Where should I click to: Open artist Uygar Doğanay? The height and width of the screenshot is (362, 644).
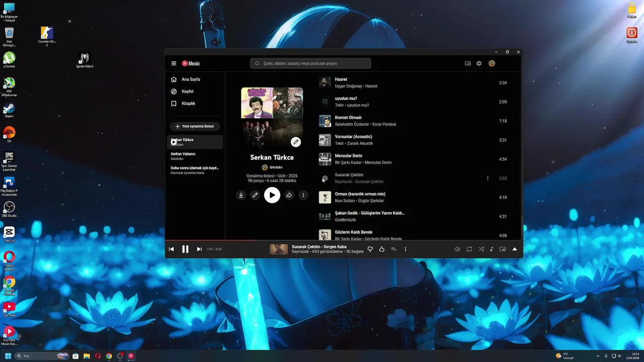point(349,86)
